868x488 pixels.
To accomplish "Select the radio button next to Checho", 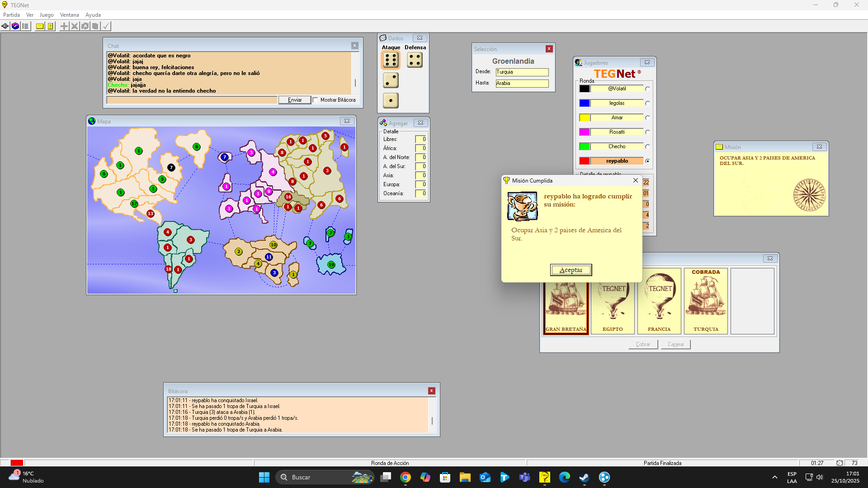I will (647, 146).
